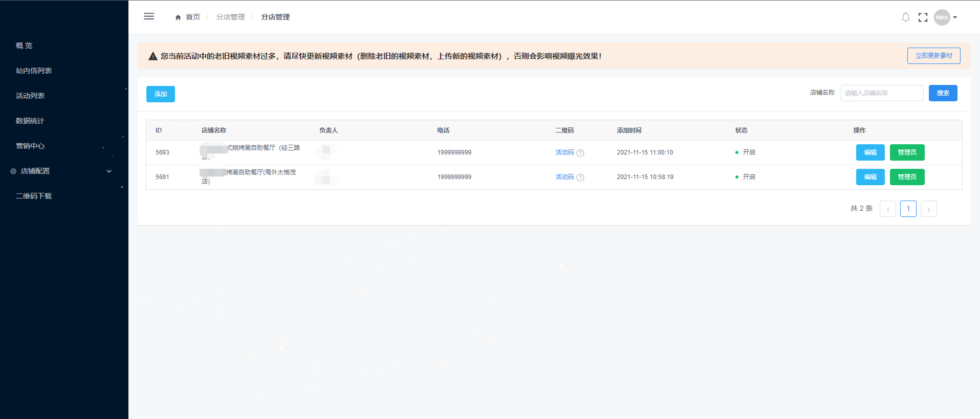Screen dimensions: 980x419
Task: Open 活动列表 in the sidebar
Action: coord(30,96)
